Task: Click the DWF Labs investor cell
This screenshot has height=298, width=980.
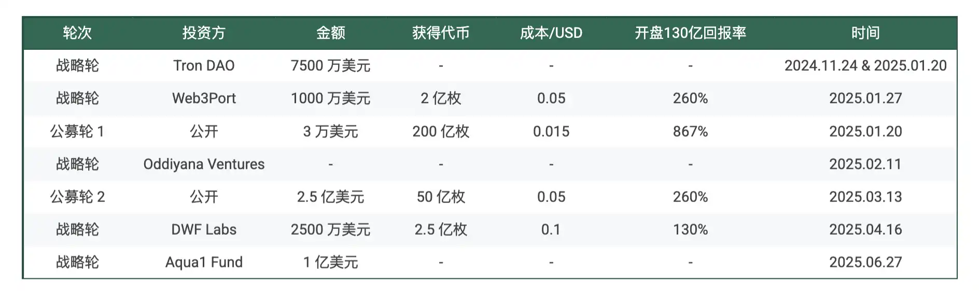Action: point(204,230)
